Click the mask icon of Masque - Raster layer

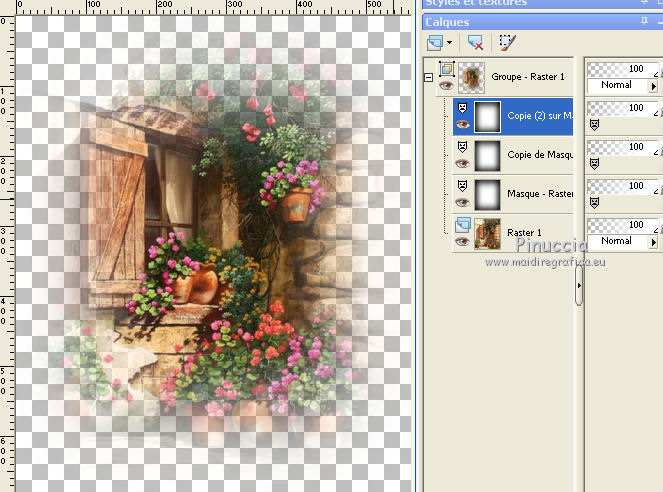pos(463,186)
